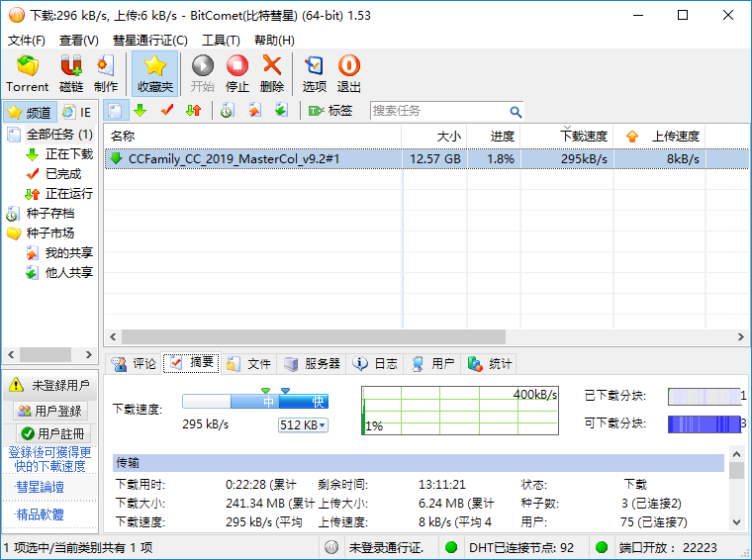Filter completed tasks with red checkmark icon
This screenshot has width=752, height=560.
(x=167, y=111)
